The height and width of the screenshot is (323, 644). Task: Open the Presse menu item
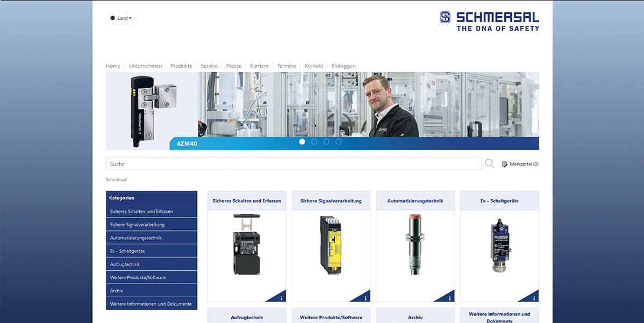coord(234,66)
